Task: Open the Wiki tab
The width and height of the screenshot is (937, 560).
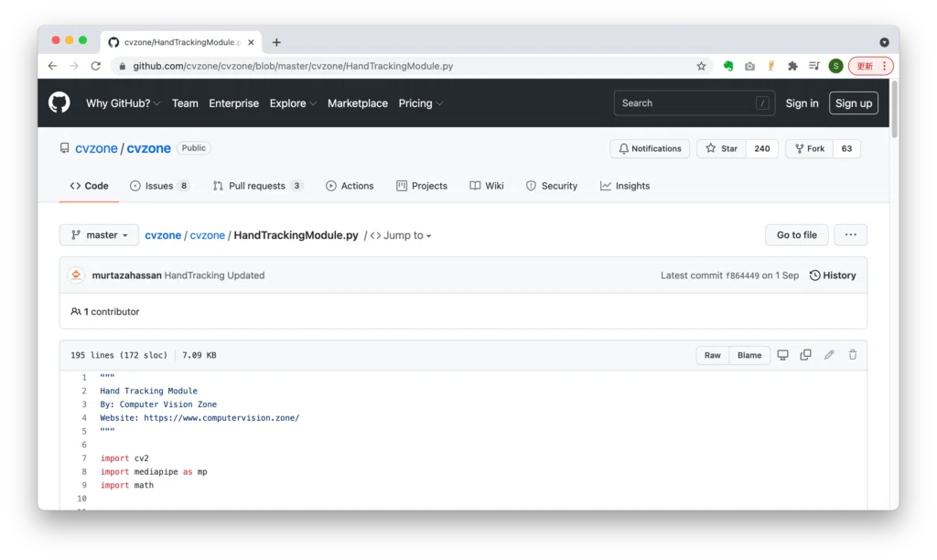Action: point(487,186)
